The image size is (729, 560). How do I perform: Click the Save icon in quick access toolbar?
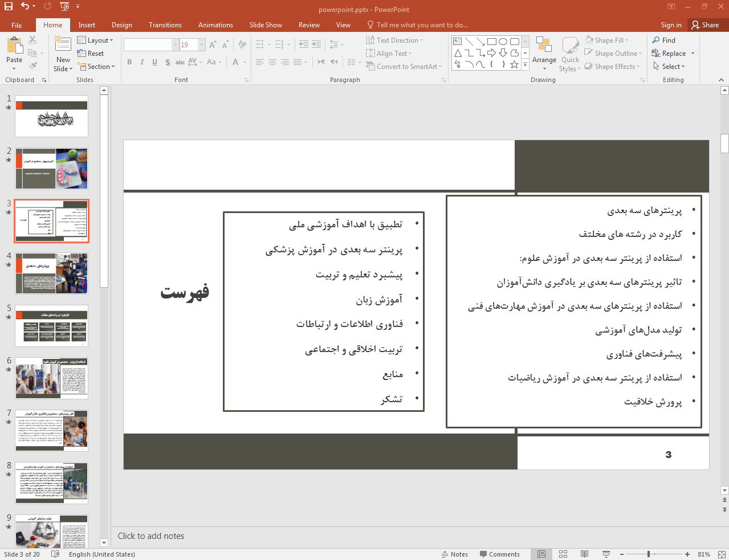8,6
